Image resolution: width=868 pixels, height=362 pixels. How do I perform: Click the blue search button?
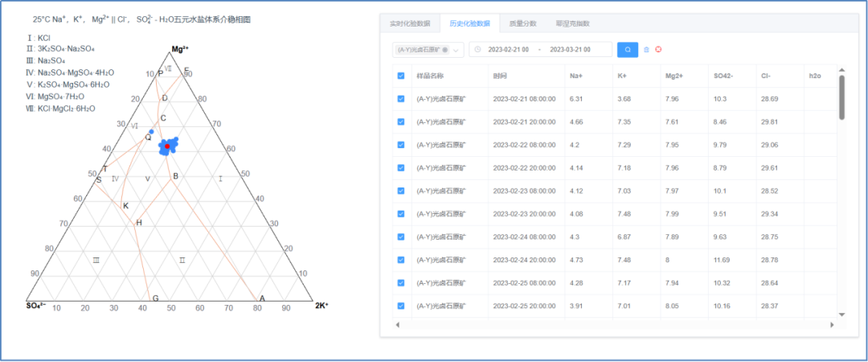(627, 49)
